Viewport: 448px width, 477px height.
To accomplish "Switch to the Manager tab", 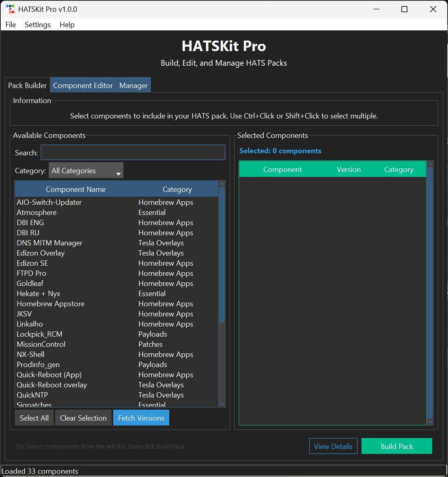I will pyautogui.click(x=134, y=86).
